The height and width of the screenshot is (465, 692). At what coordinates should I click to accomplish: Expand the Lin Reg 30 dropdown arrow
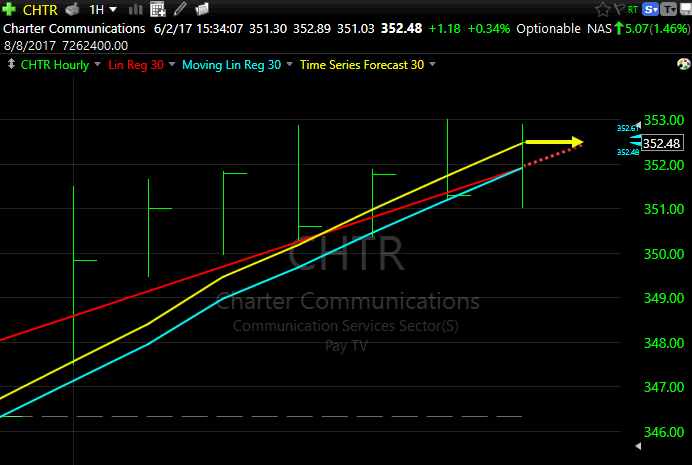point(172,65)
